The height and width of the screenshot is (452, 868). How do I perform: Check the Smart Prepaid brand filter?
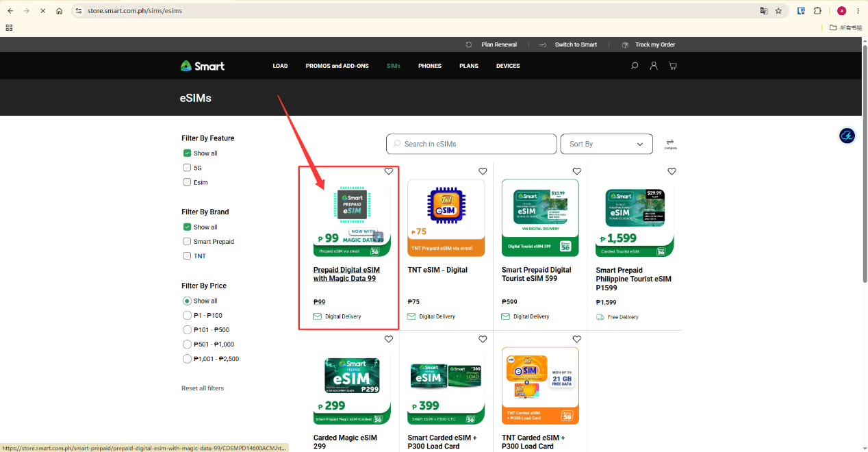pos(187,242)
